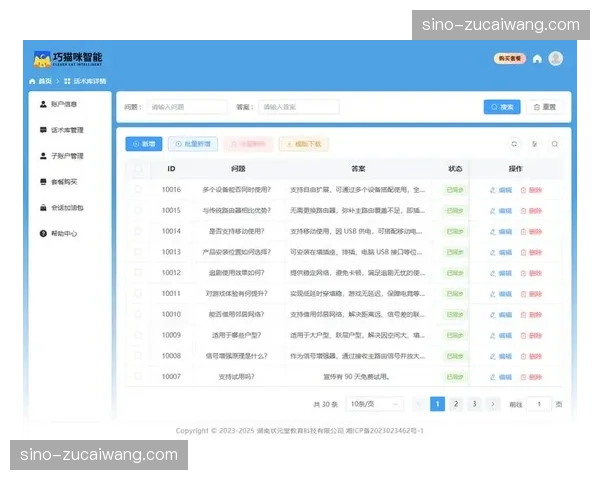The width and height of the screenshot is (600, 480).
Task: Edit row 10011 via 编辑
Action: point(501,294)
